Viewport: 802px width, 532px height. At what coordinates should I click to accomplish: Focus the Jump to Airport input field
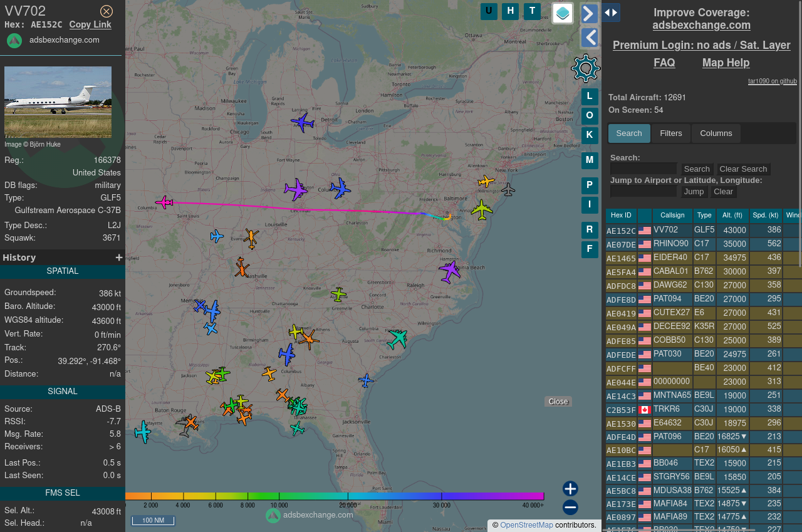tap(643, 191)
